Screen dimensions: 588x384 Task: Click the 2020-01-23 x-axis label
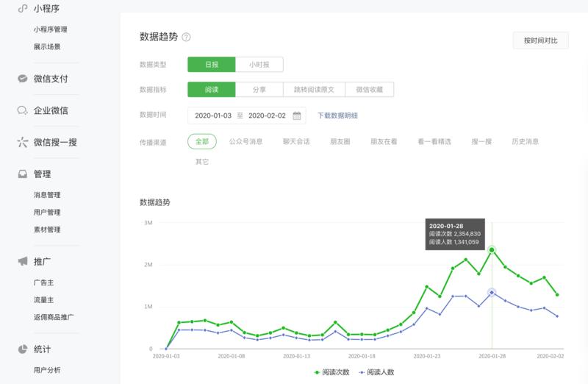pos(427,356)
